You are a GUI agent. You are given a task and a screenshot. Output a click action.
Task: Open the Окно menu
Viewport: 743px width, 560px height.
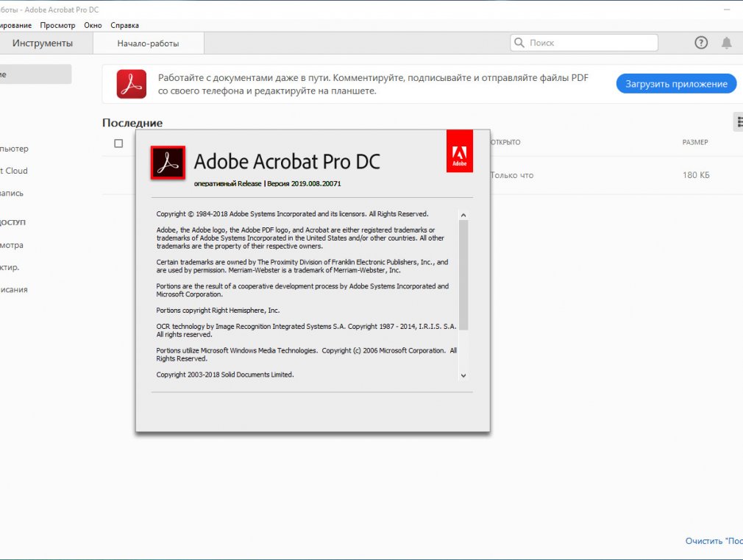[93, 25]
